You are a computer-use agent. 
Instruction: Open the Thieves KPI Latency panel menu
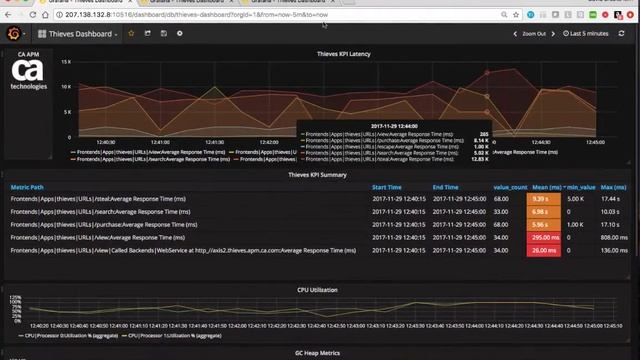coord(344,54)
